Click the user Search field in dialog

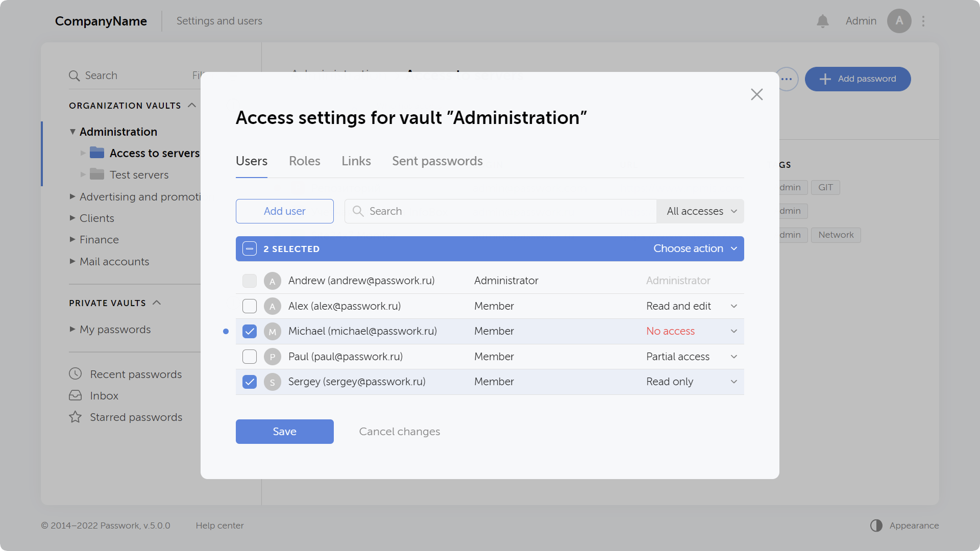(x=500, y=211)
